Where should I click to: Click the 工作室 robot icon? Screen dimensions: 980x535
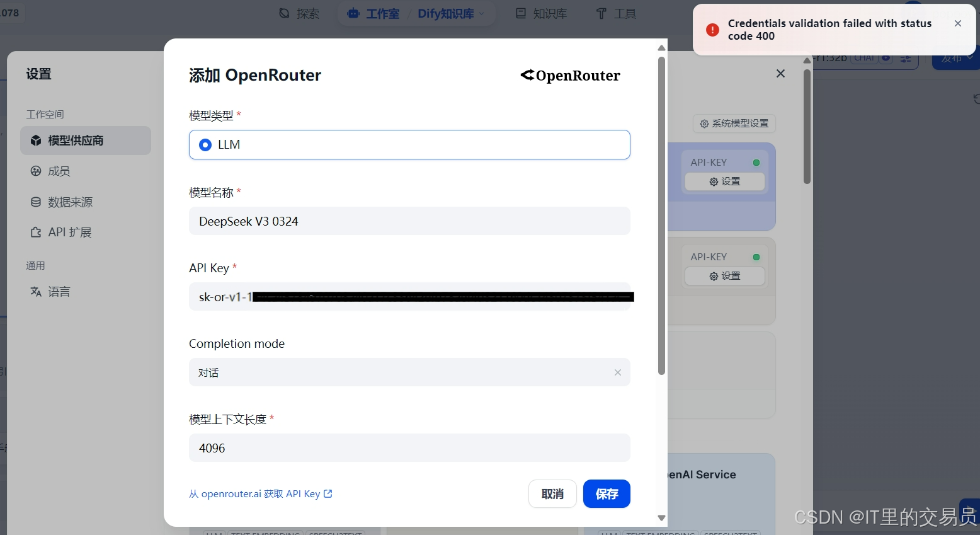(x=353, y=13)
